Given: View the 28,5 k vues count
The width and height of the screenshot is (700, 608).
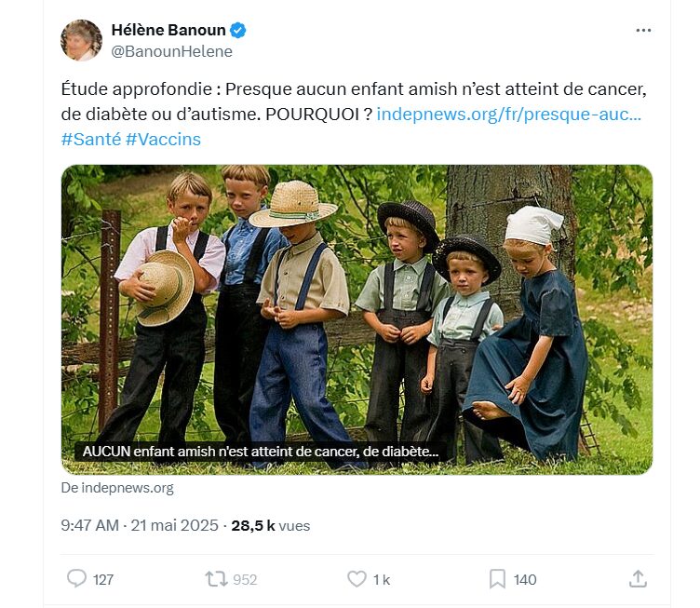Looking at the screenshot, I should coord(270,525).
